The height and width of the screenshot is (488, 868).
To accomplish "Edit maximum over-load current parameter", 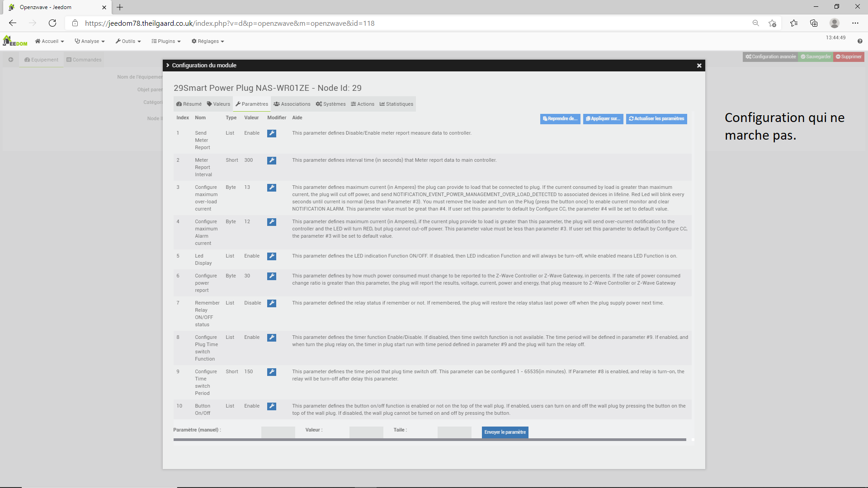I will click(271, 188).
